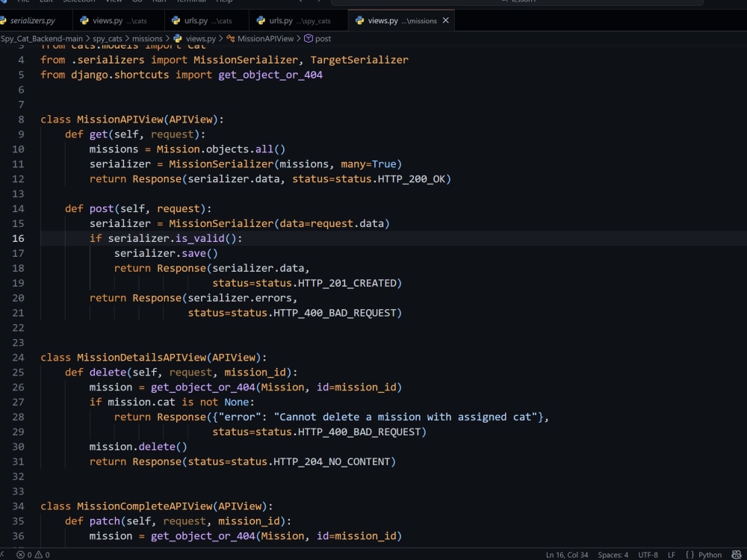Open the Copilot status icon in the status bar
747x560 pixels.
point(736,555)
